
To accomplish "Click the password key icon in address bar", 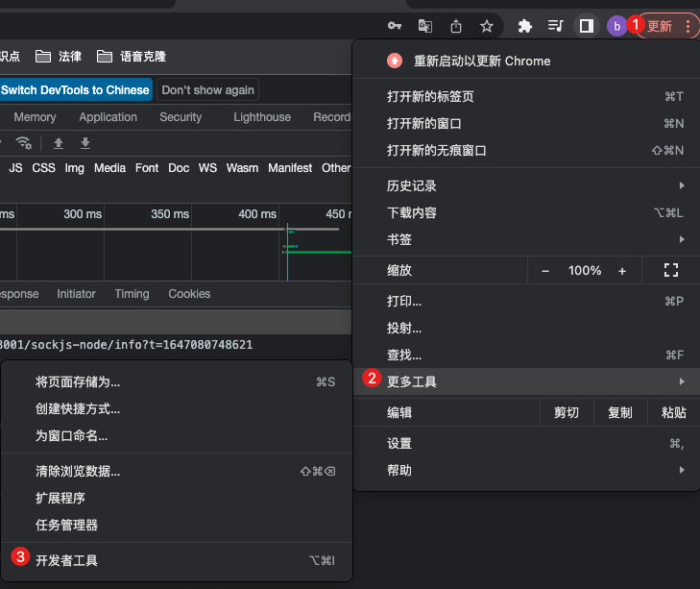I will 395,26.
